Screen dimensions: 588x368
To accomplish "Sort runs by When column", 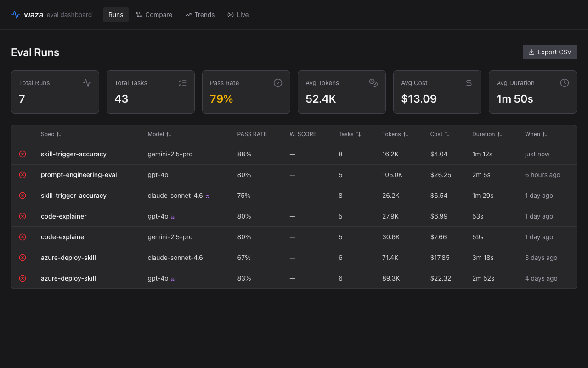I will pos(536,134).
